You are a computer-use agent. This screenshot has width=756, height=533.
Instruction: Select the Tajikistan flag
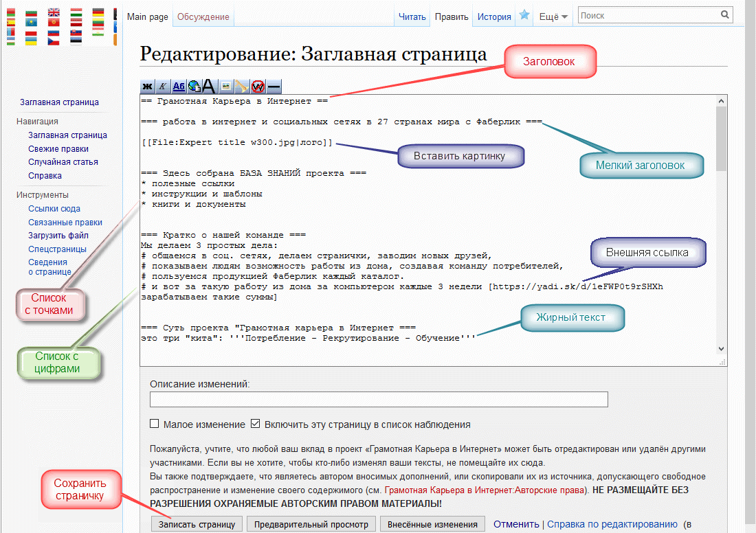98,32
